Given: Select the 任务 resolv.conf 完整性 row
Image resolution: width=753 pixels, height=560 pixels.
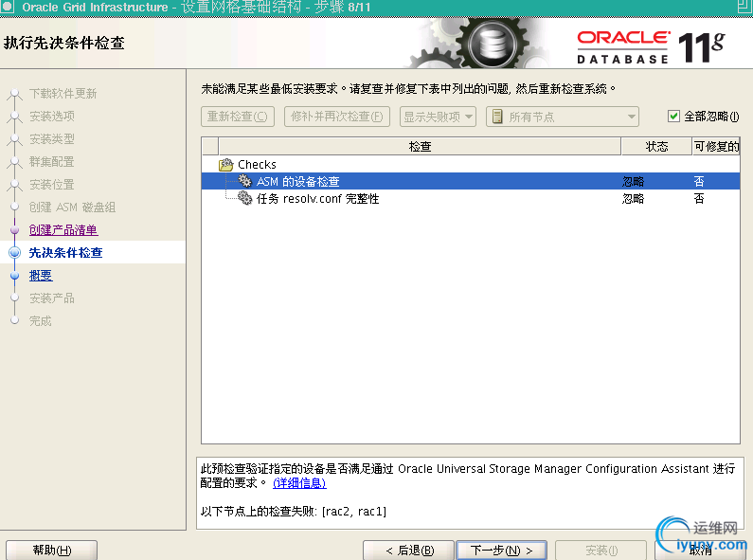Looking at the screenshot, I should (471, 198).
